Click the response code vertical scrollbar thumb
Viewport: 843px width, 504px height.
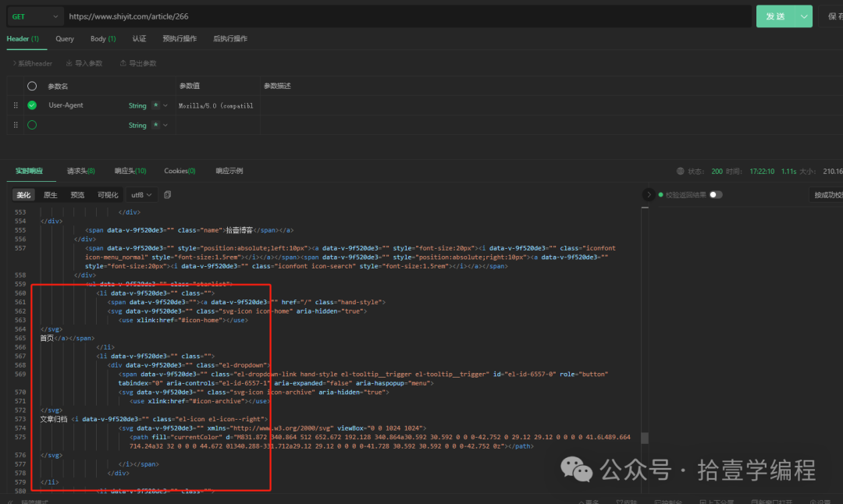tap(645, 438)
